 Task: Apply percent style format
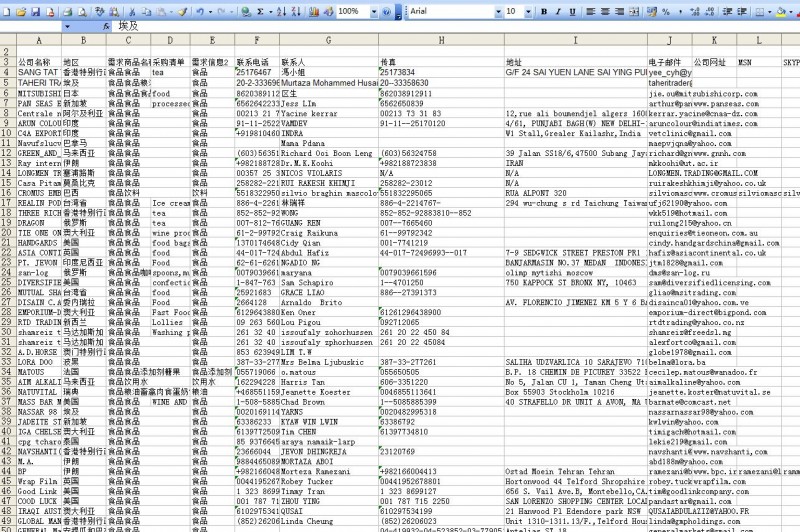(666, 12)
